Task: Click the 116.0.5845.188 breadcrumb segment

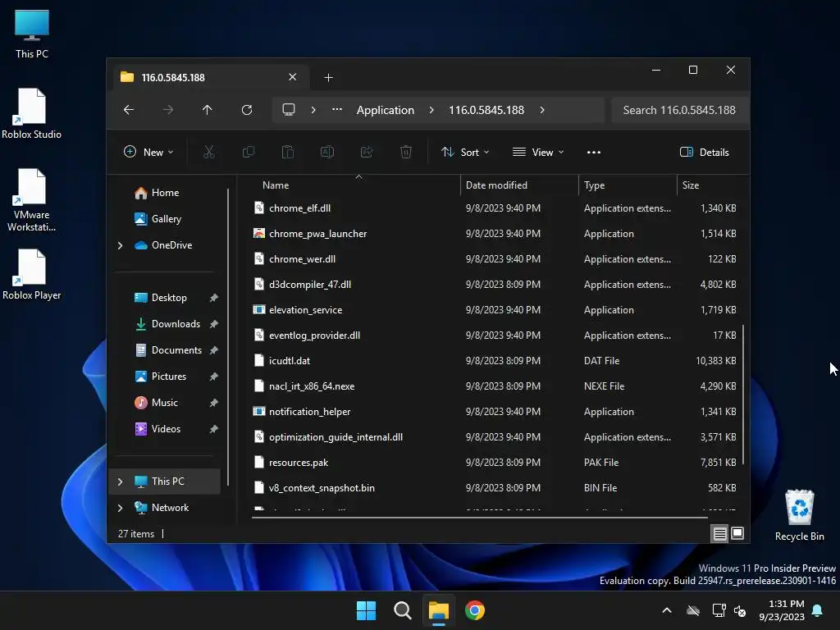Action: click(x=486, y=110)
